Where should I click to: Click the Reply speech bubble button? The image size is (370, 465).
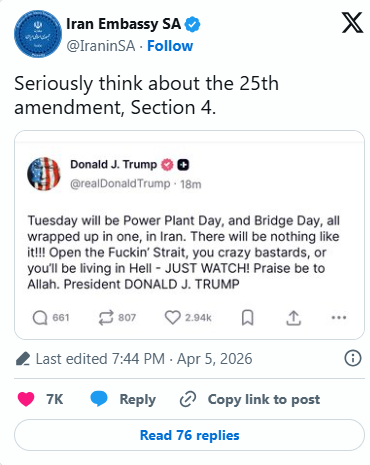pyautogui.click(x=123, y=399)
